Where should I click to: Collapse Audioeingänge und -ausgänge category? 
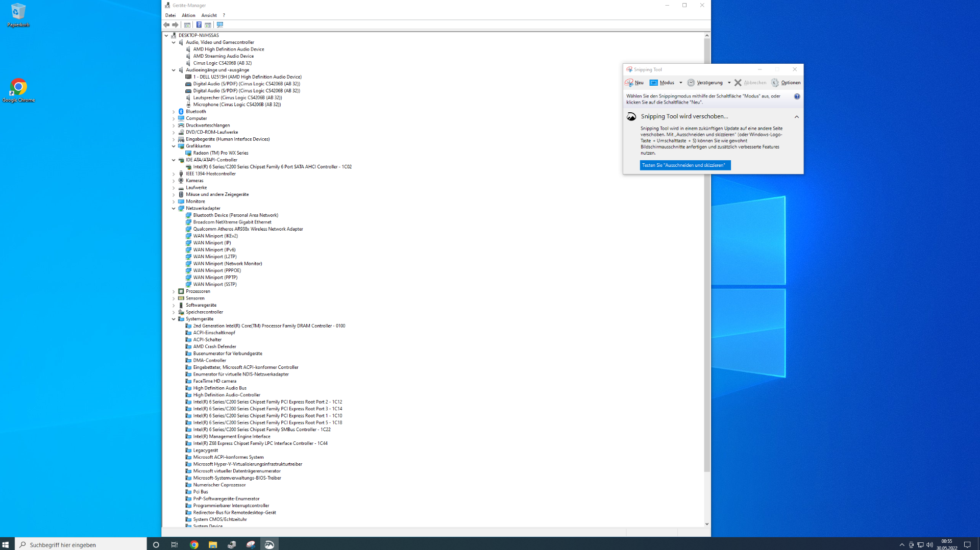tap(174, 70)
